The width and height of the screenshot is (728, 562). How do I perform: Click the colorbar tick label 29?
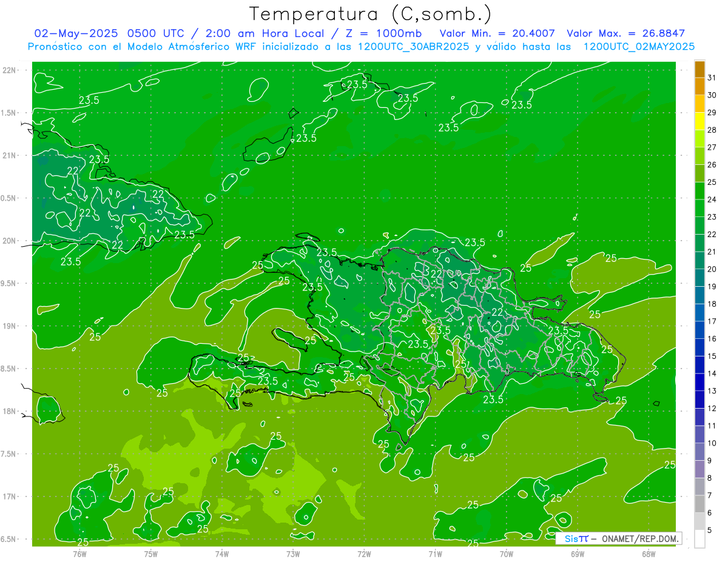point(712,113)
